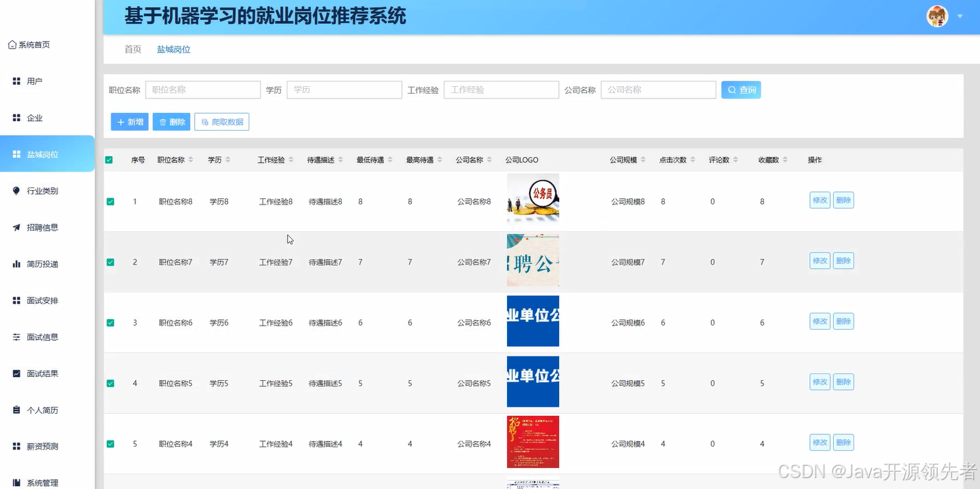Click the 简历投递 chart icon

coord(16,263)
